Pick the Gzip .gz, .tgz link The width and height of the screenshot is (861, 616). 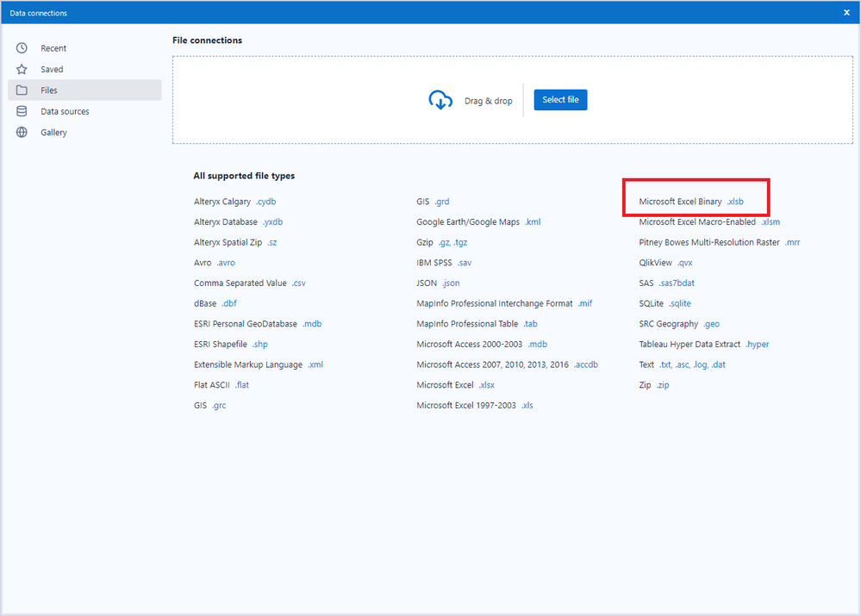(x=452, y=242)
